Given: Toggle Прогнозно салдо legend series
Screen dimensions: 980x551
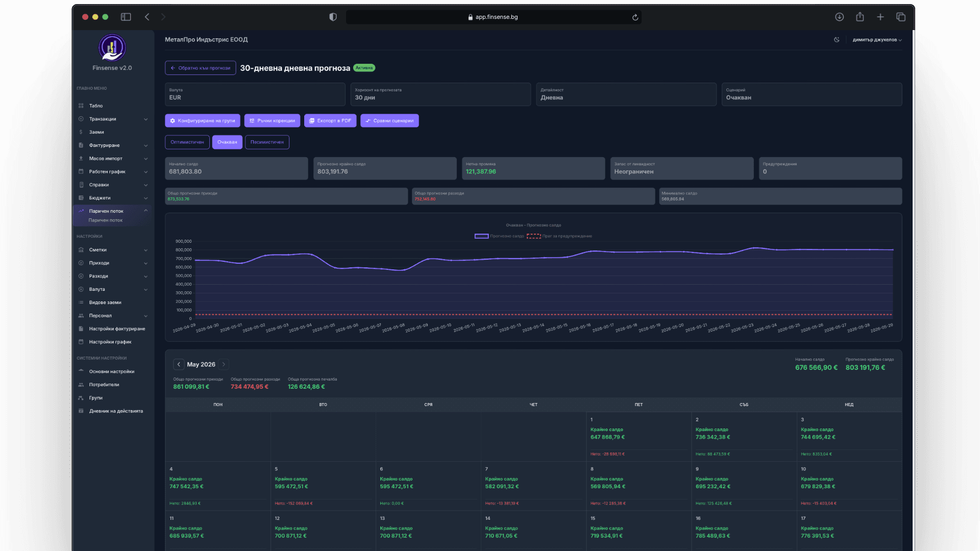Looking at the screenshot, I should point(499,236).
